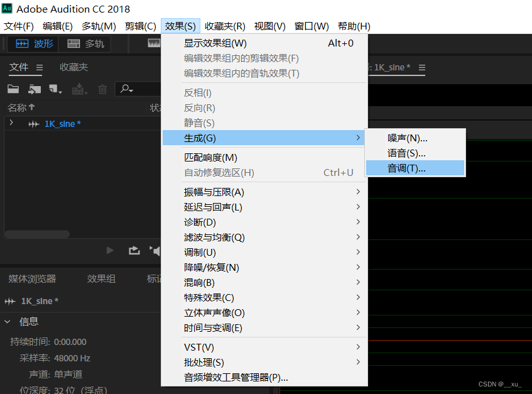Open the 诊断(D) submenu
Image resolution: width=532 pixels, height=394 pixels.
264,222
